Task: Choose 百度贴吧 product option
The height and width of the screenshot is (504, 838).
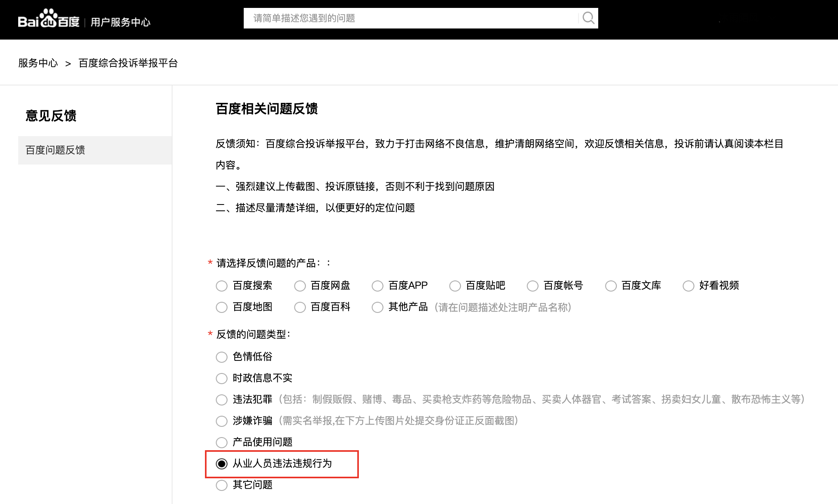Action: point(455,286)
